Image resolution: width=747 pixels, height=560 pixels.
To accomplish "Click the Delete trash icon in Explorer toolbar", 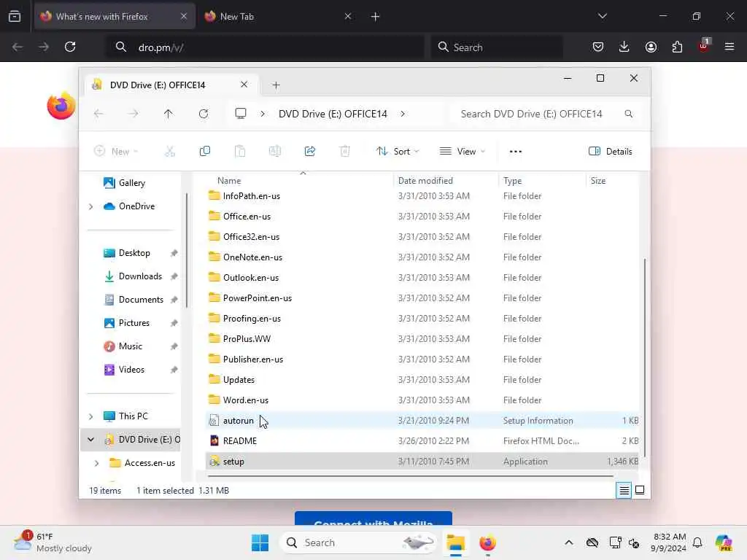I will click(345, 152).
